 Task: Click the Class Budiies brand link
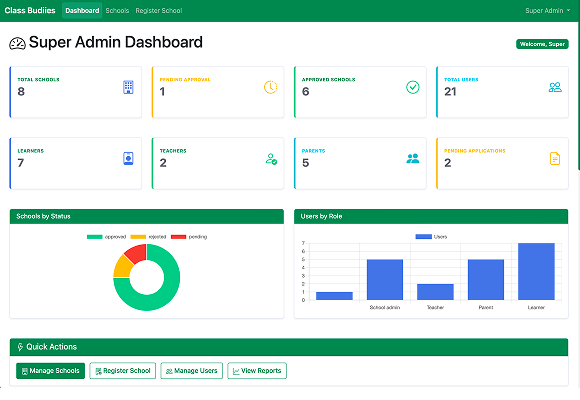pyautogui.click(x=30, y=10)
